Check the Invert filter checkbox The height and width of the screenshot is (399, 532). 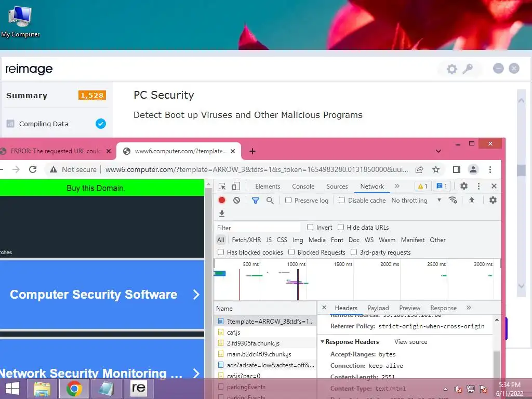tap(310, 227)
